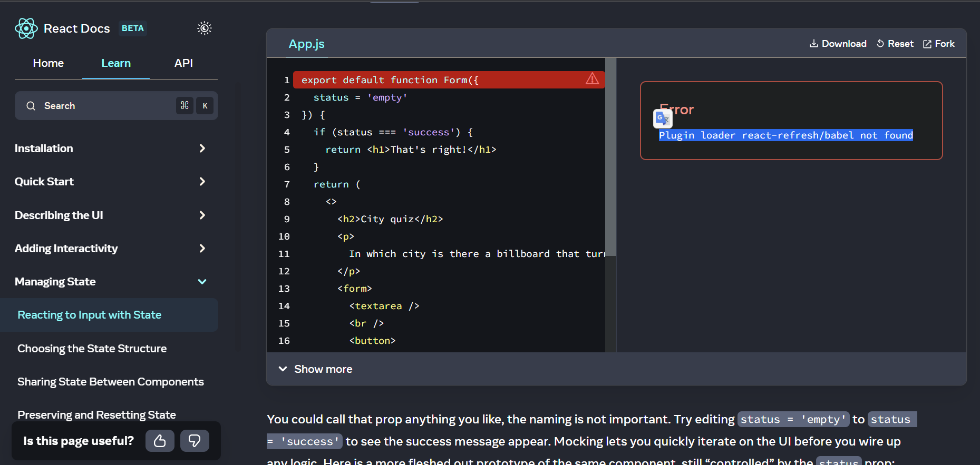Screen dimensions: 980x465
Task: Expand the Describing the UI chevron
Action: (x=202, y=215)
